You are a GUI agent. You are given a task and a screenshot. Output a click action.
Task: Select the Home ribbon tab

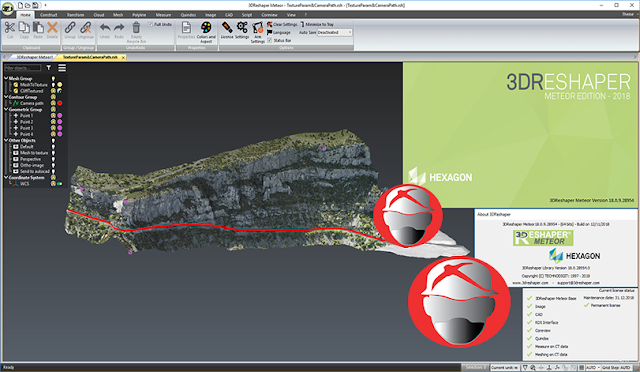tap(25, 15)
